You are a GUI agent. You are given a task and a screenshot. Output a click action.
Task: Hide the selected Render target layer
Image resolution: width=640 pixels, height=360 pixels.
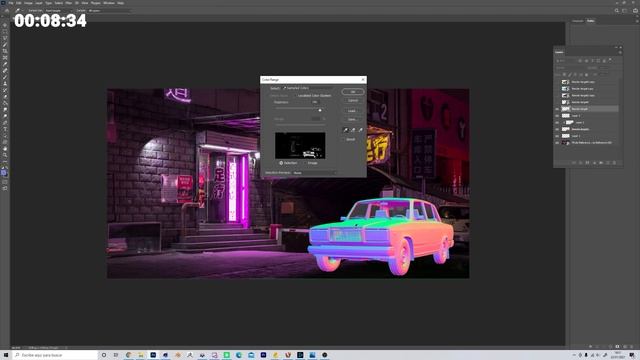tap(557, 109)
